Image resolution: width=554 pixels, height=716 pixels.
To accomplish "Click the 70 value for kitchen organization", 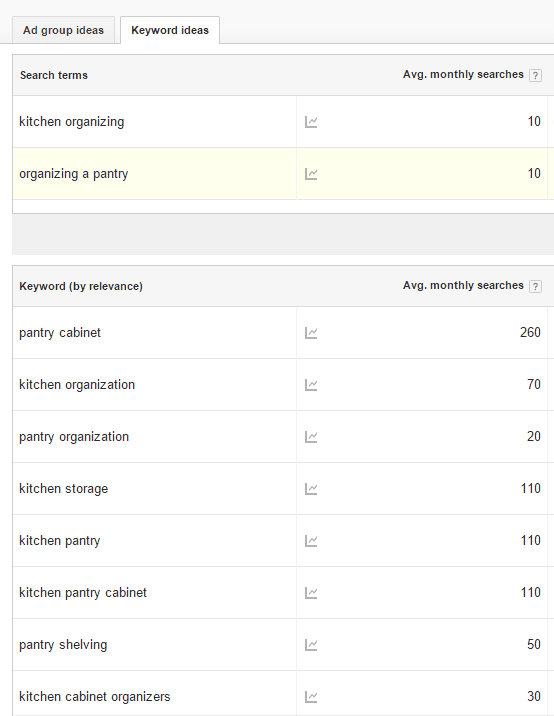I will (534, 384).
